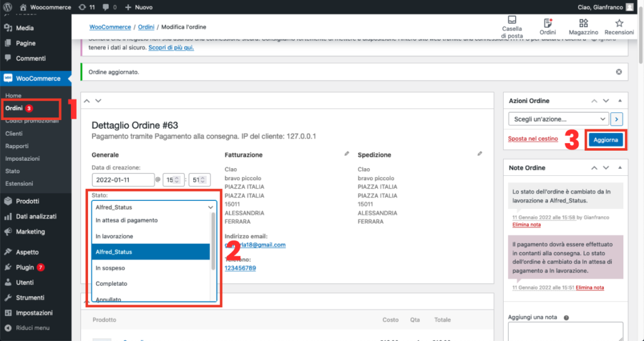This screenshot has height=341, width=644.
Task: Open the Strumenti menu
Action: pos(30,298)
